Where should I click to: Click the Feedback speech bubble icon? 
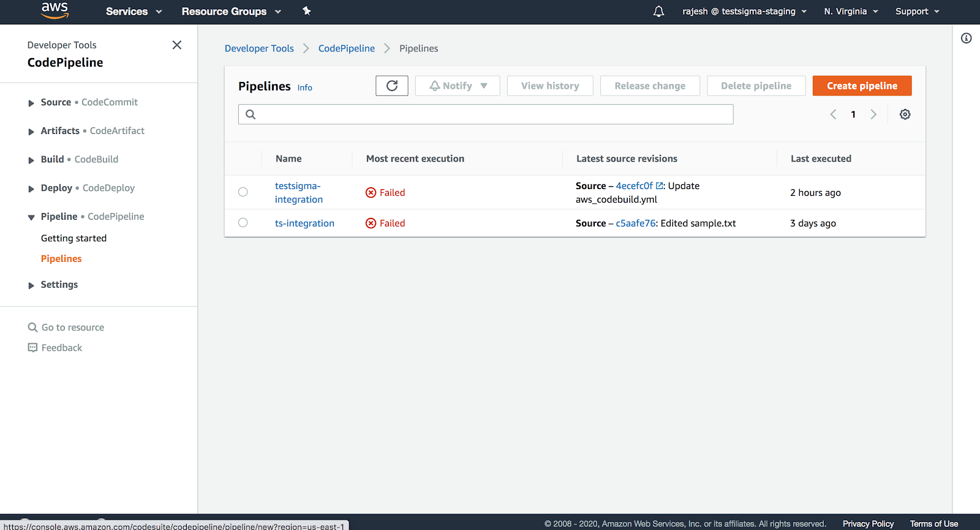coord(32,348)
